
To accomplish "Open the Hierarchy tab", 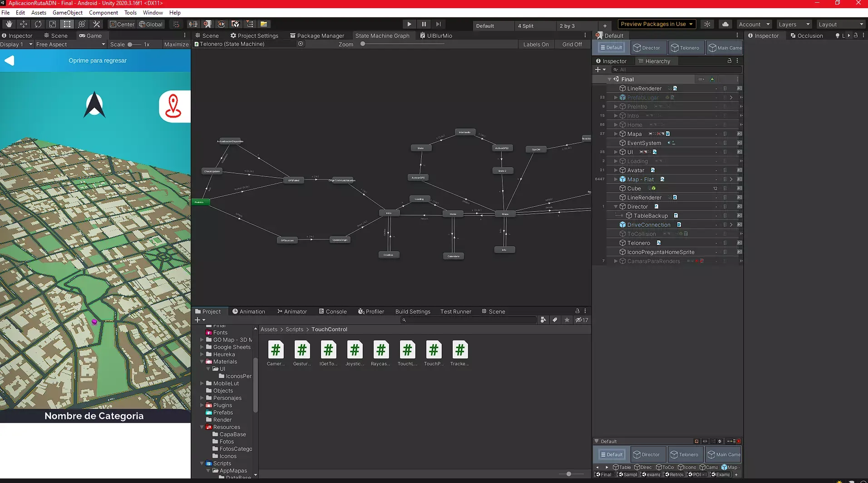I will [654, 61].
